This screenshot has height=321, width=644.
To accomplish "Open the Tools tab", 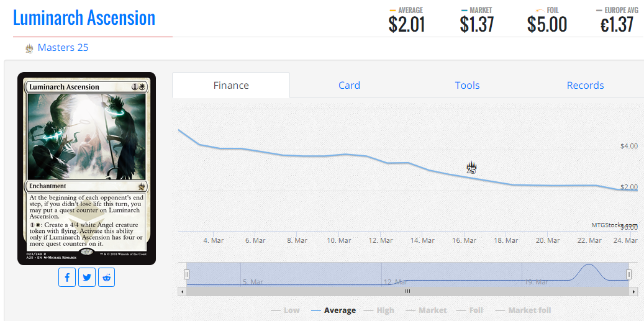I will (467, 86).
